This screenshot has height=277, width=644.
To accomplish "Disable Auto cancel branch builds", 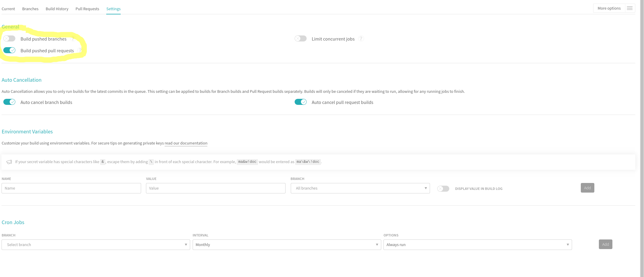I will tap(9, 102).
